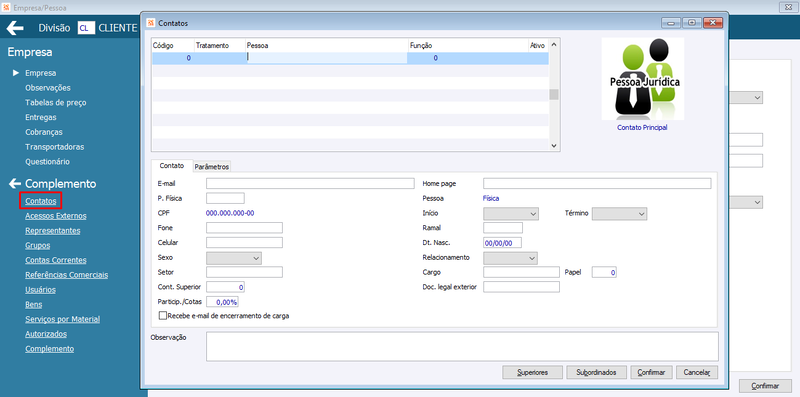
Task: Click the Particip./Cotas percentage field
Action: pos(222,302)
